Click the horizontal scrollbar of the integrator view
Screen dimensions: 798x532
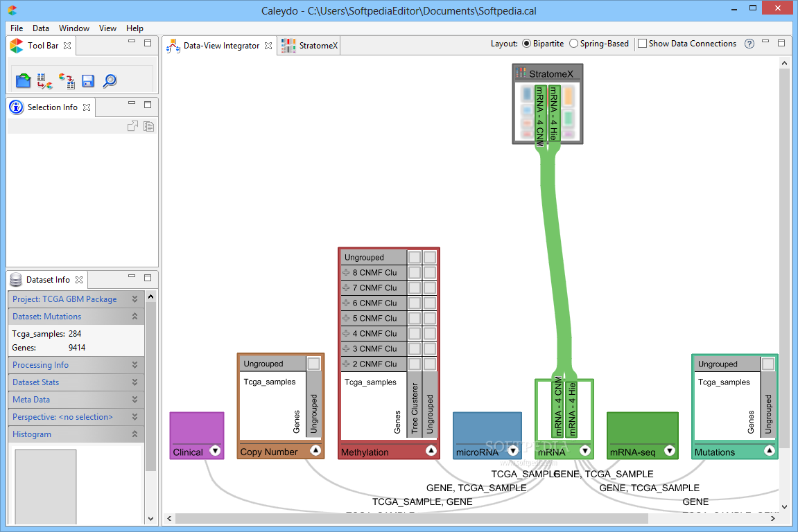411,519
